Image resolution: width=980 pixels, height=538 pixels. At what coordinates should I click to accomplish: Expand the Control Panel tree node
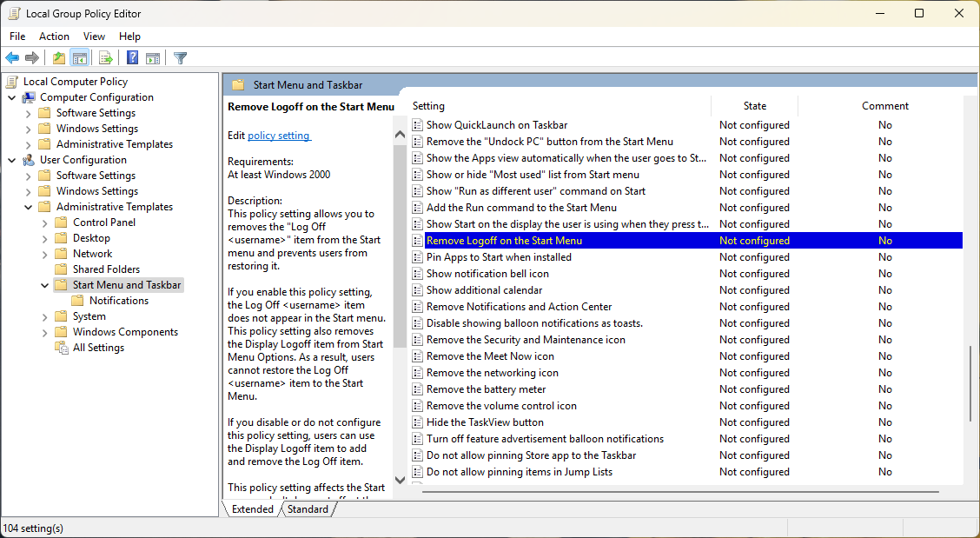43,222
